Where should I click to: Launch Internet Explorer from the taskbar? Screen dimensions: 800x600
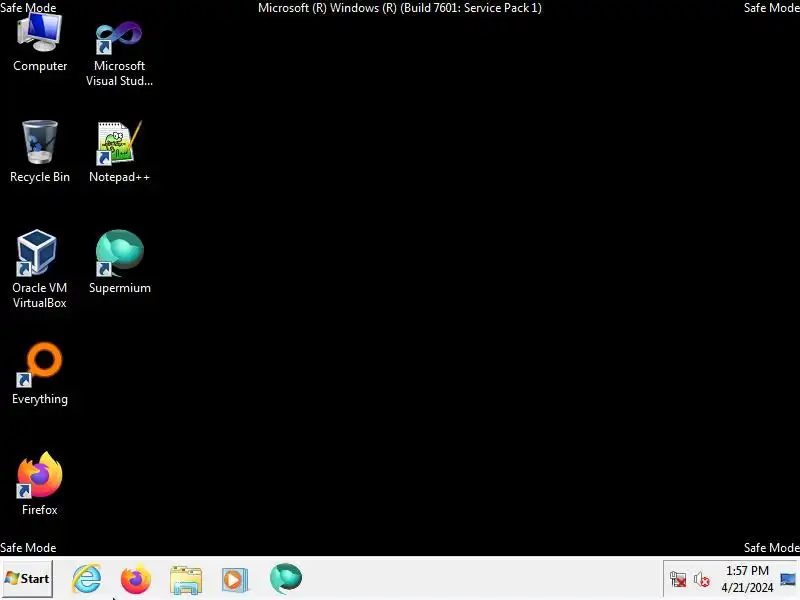(86, 579)
